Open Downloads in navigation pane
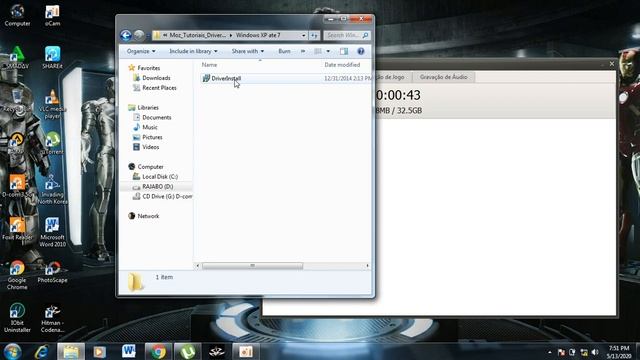Image resolution: width=640 pixels, height=360 pixels. pos(156,78)
